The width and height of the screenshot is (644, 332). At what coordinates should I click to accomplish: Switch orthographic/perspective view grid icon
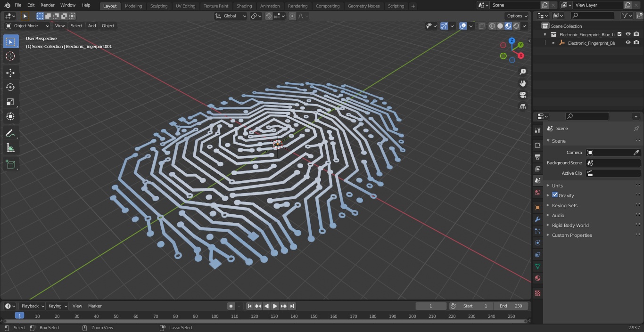522,107
